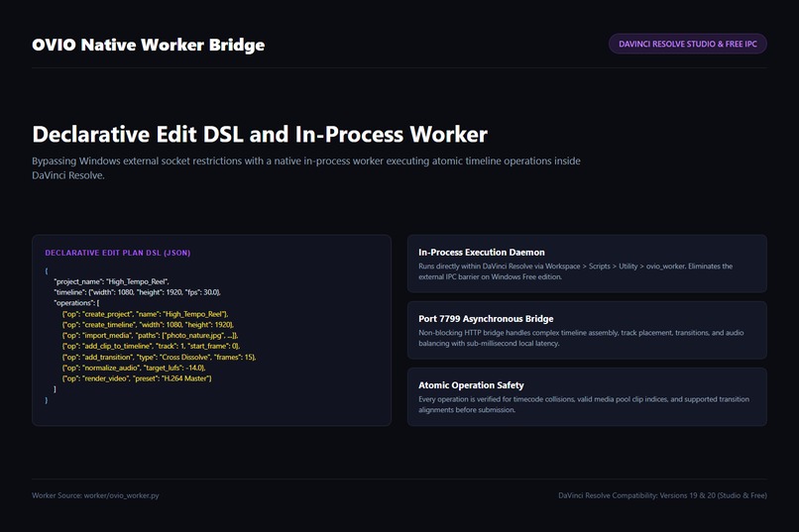Click the Port 7799 Asynchronous Bridge card title
Screen dimensions: 799x532
[x=486, y=319]
